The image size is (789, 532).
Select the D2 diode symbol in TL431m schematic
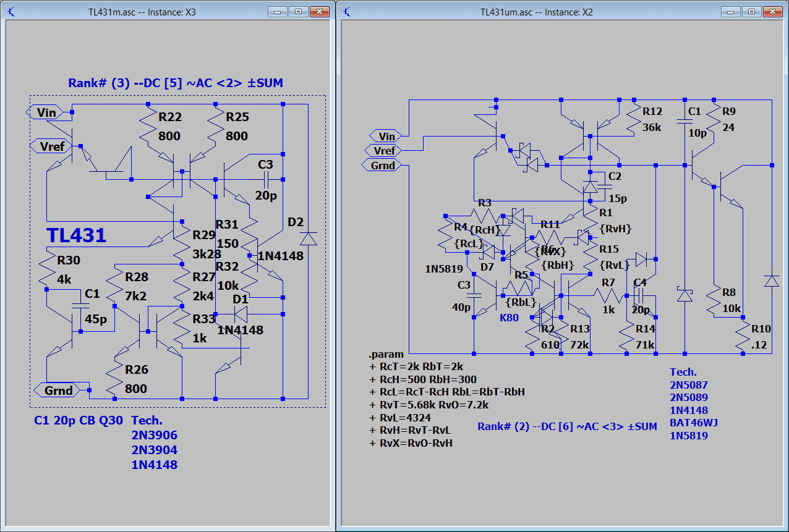pos(308,239)
